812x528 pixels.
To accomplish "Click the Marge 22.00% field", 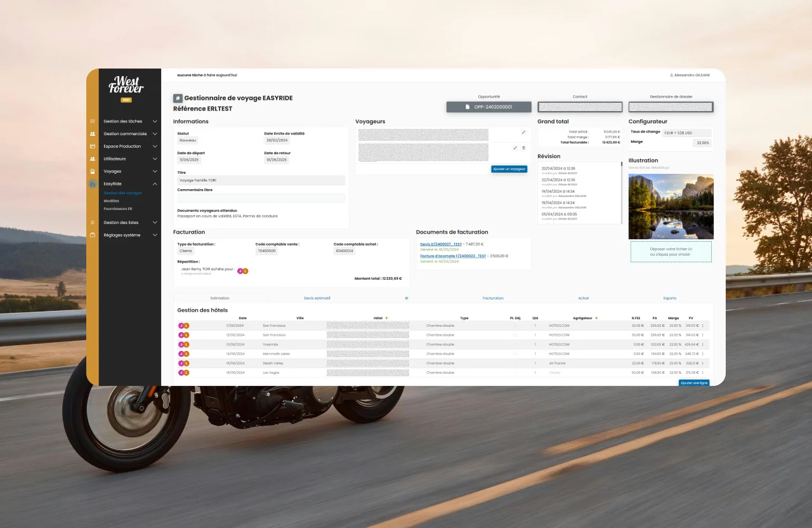I will pos(702,143).
